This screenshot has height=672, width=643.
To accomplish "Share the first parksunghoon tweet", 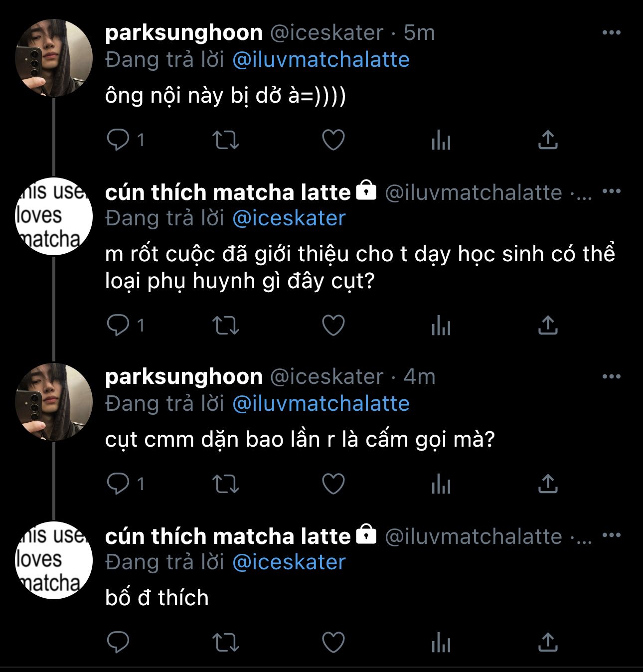I will click(x=548, y=140).
